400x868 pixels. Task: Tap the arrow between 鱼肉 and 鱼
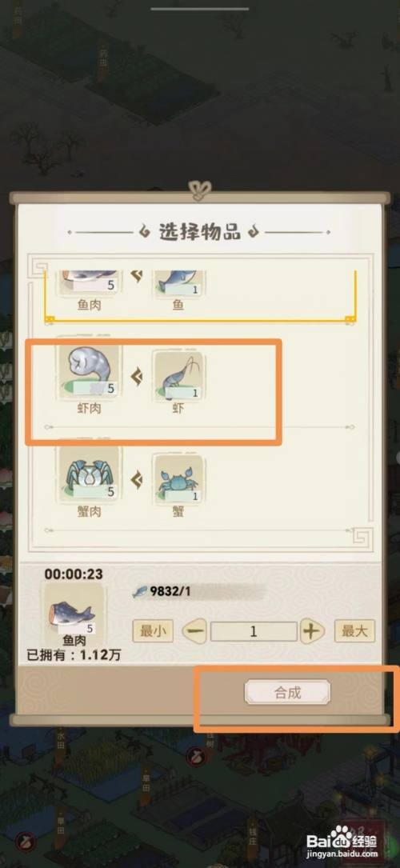point(136,274)
